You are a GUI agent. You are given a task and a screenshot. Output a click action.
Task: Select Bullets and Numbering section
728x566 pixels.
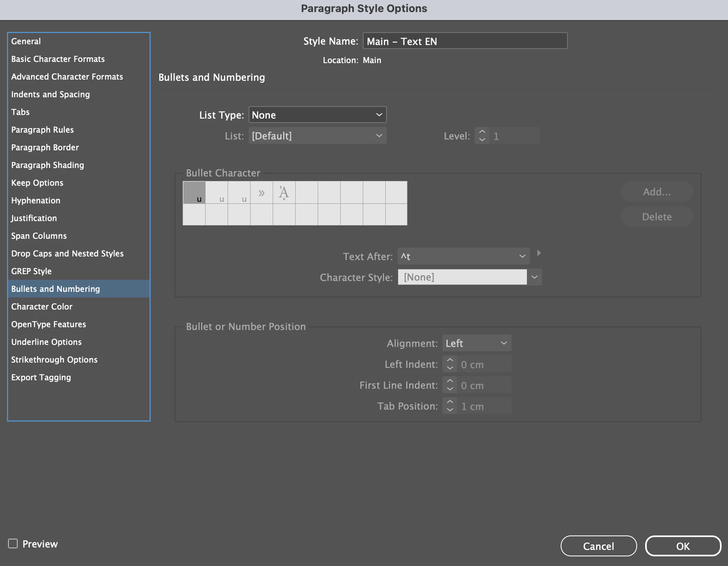pos(79,289)
